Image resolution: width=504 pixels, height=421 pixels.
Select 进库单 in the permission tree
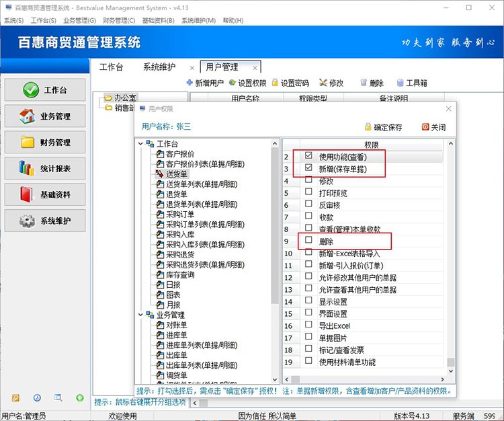coord(177,335)
